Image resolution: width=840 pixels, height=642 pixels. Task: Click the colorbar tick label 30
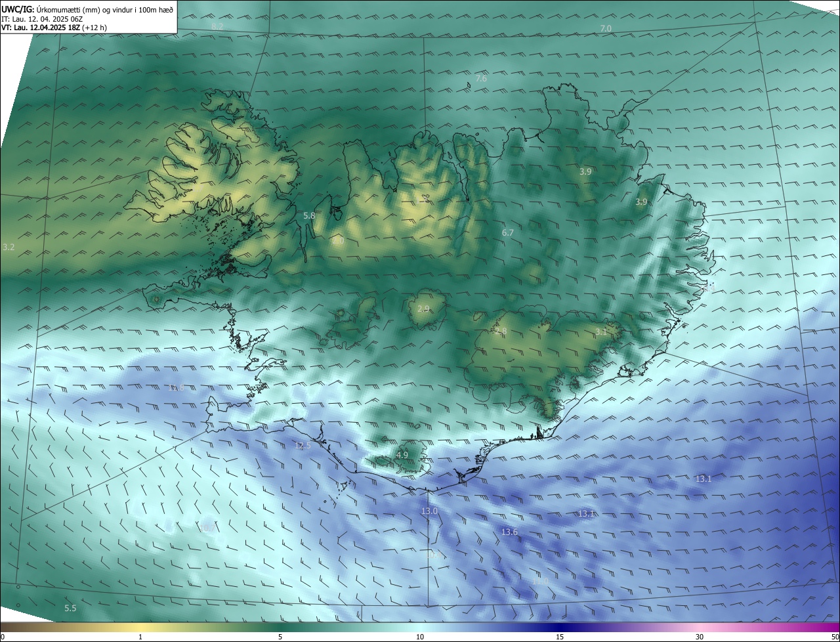coord(700,637)
